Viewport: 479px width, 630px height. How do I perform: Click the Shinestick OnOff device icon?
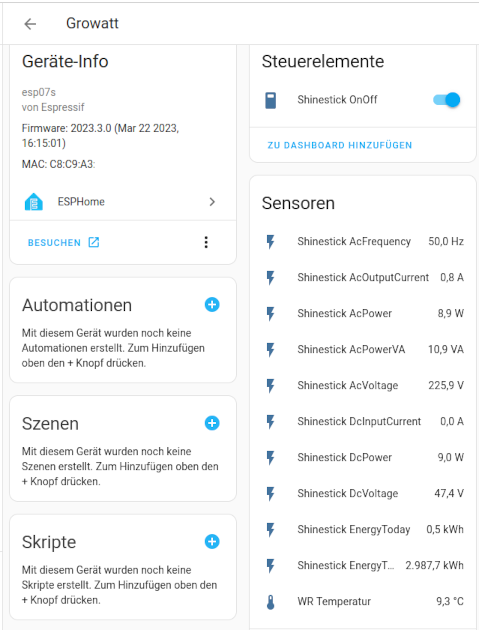tap(270, 100)
